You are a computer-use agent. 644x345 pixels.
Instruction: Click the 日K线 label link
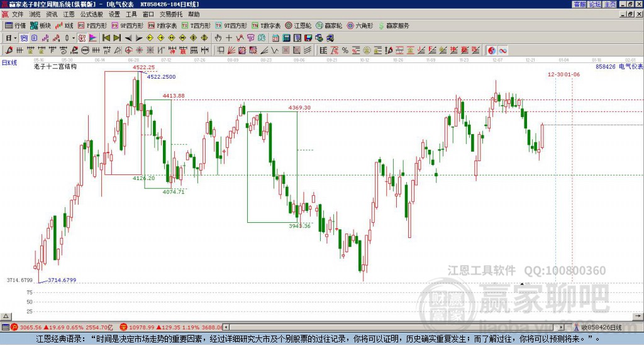9,63
